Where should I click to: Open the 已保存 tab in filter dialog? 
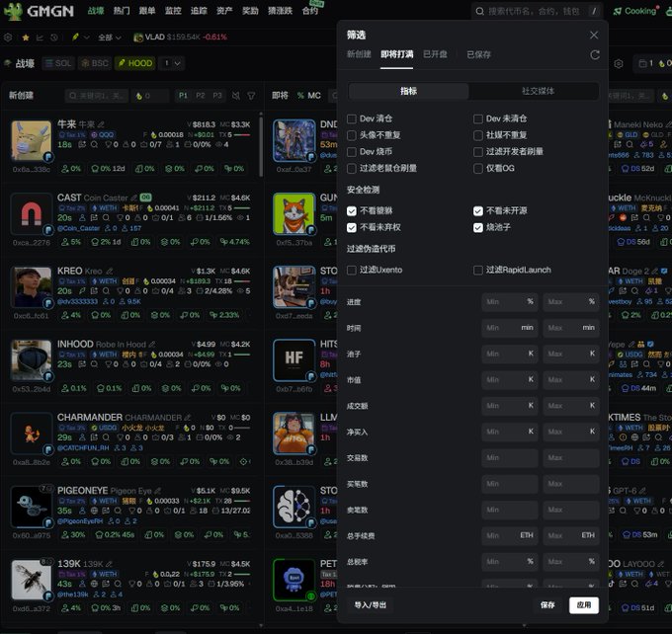click(478, 55)
